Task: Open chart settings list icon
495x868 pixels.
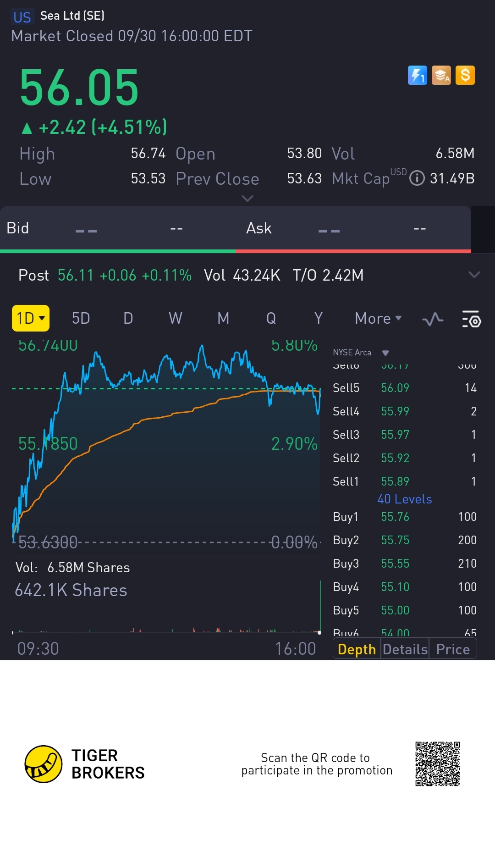Action: 471,319
